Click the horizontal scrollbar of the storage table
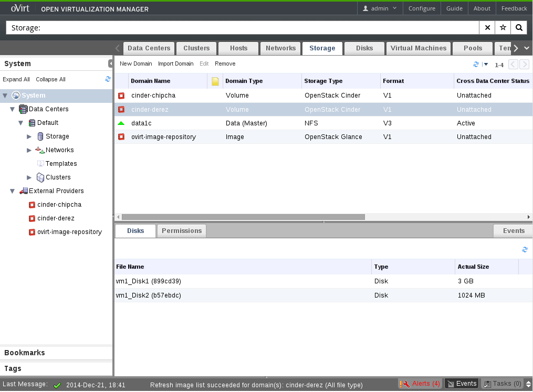Screen dimensions: 533x392 click(x=243, y=217)
